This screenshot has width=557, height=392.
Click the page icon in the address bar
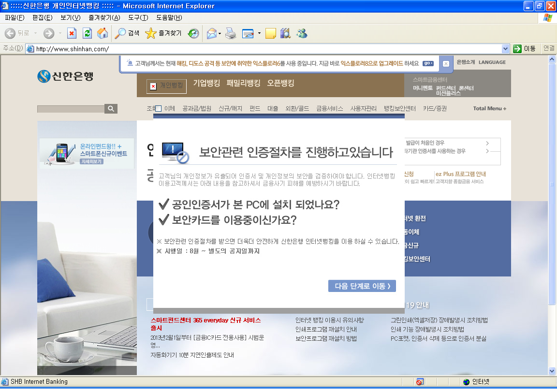tap(30, 49)
